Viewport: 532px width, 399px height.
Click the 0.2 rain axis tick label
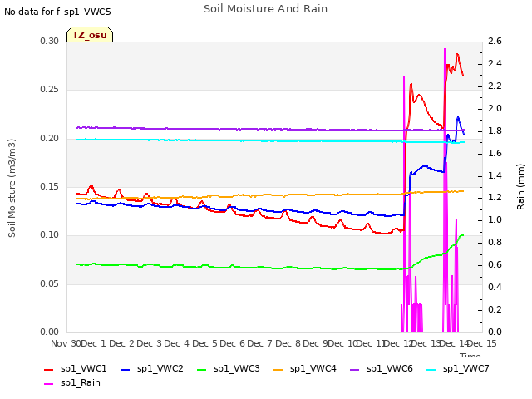pos(495,309)
